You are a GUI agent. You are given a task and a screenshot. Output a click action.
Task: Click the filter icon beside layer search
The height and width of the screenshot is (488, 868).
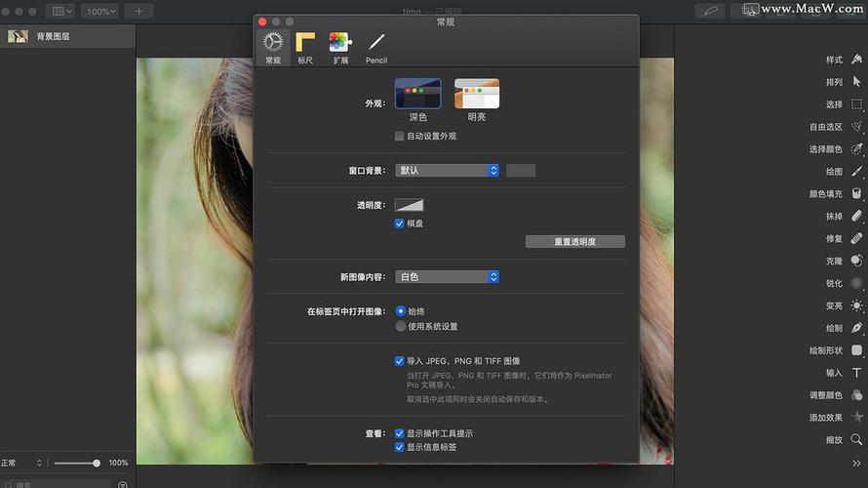tap(123, 485)
